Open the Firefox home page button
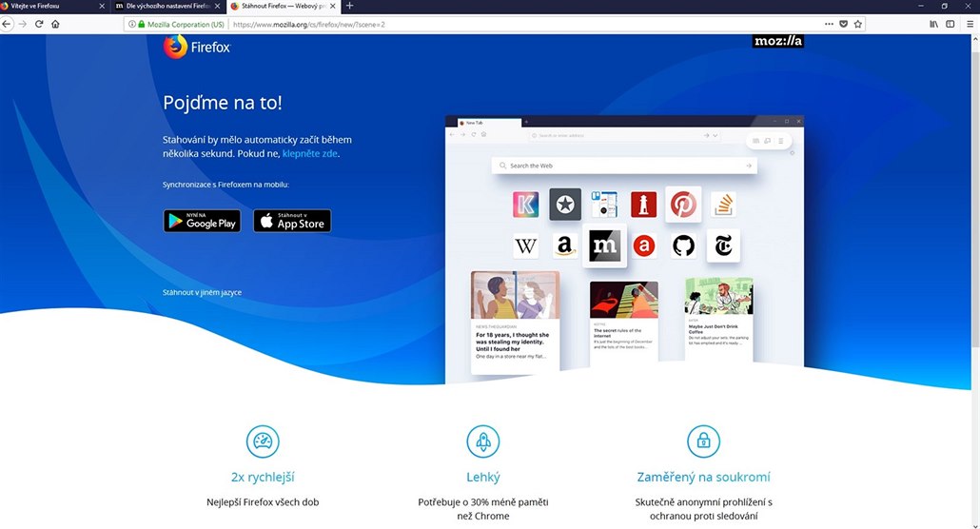The image size is (980, 529). 55,24
